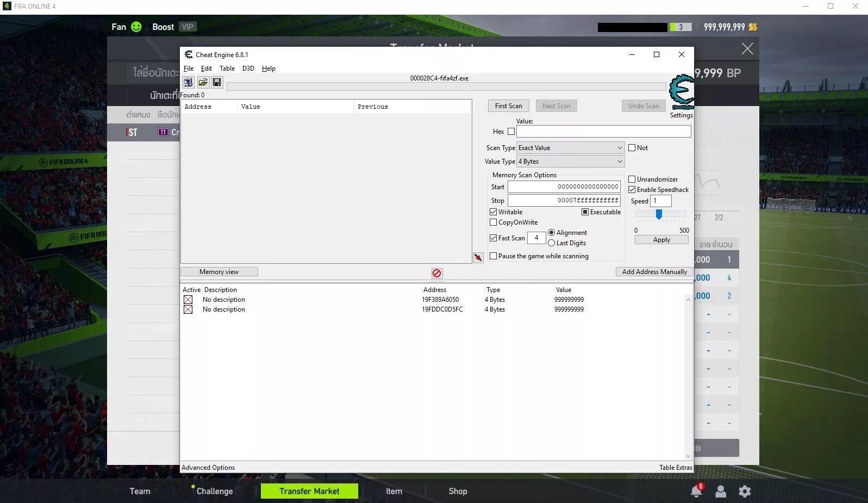
Task: Open the Table menu
Action: 227,69
